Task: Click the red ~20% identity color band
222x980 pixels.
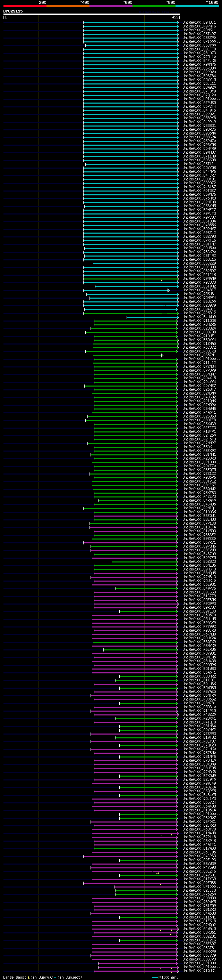Action: [25, 6]
